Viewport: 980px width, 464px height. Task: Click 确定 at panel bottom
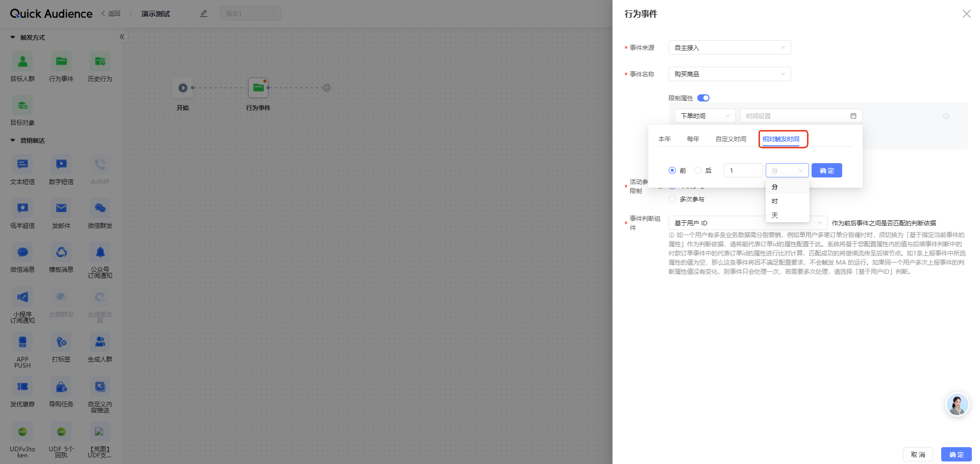[x=957, y=454]
